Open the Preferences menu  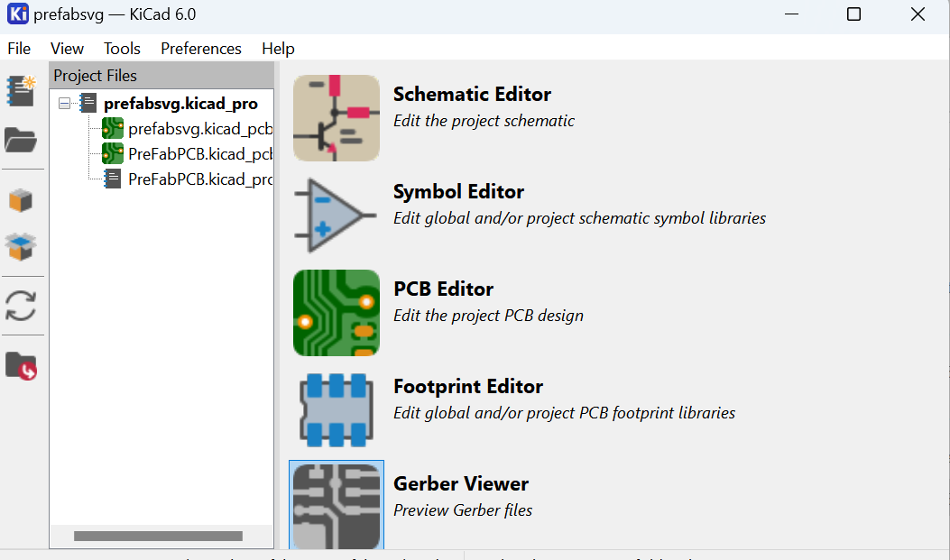point(201,49)
